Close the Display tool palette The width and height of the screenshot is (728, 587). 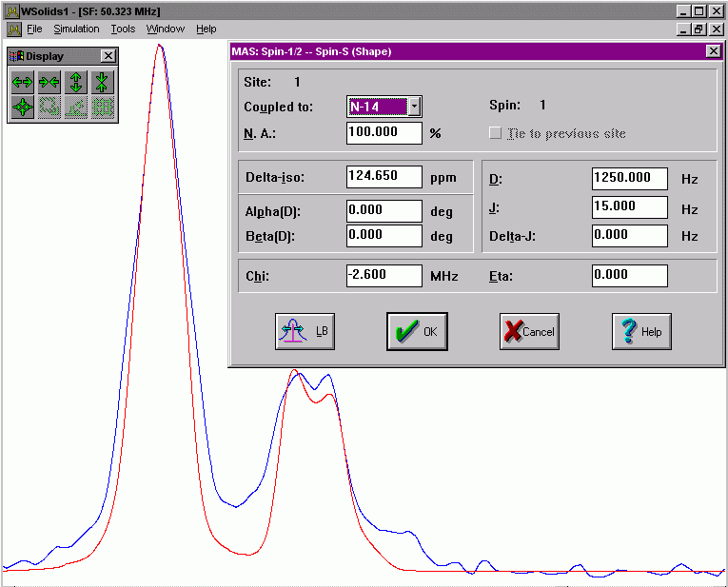(x=108, y=56)
